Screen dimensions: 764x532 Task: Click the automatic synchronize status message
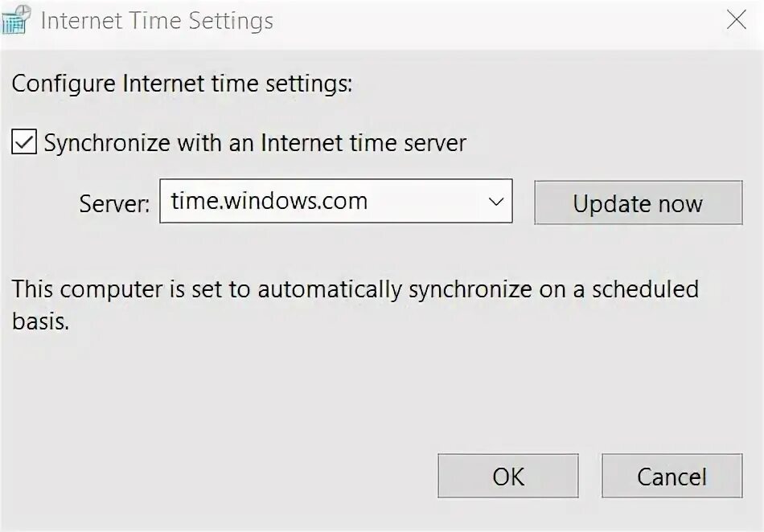(354, 290)
